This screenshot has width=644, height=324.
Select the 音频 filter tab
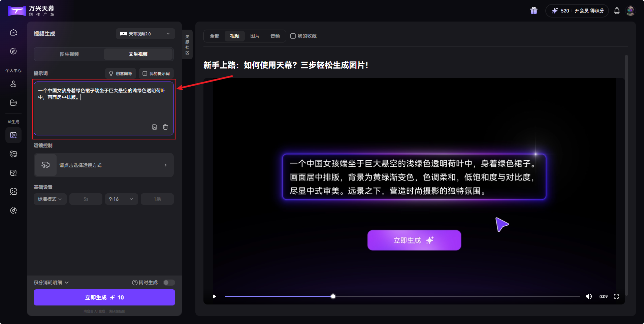275,36
